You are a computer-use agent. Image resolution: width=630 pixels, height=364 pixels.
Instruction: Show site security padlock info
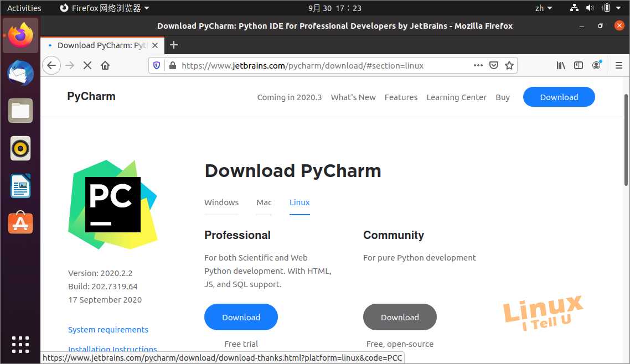pyautogui.click(x=172, y=65)
